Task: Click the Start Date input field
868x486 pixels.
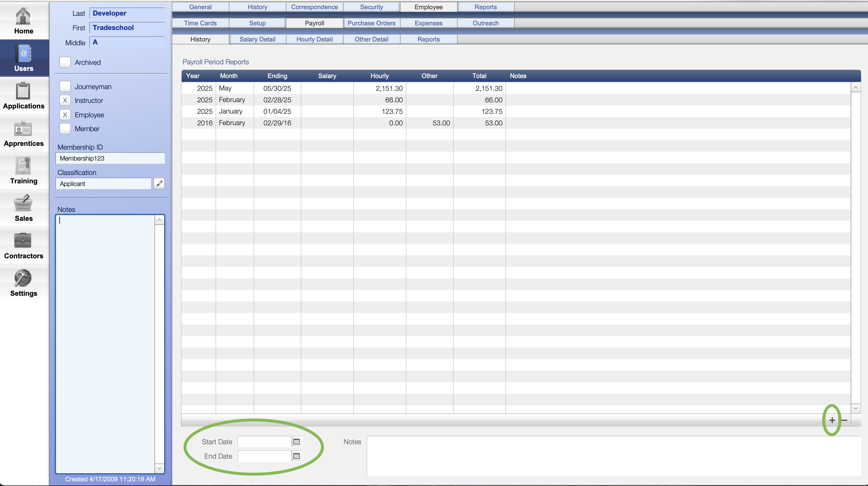Action: coord(265,442)
